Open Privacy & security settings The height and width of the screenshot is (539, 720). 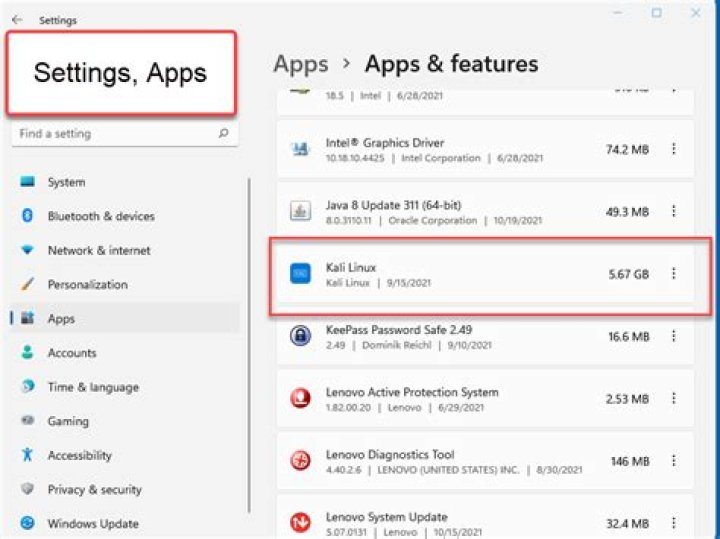pos(124,489)
